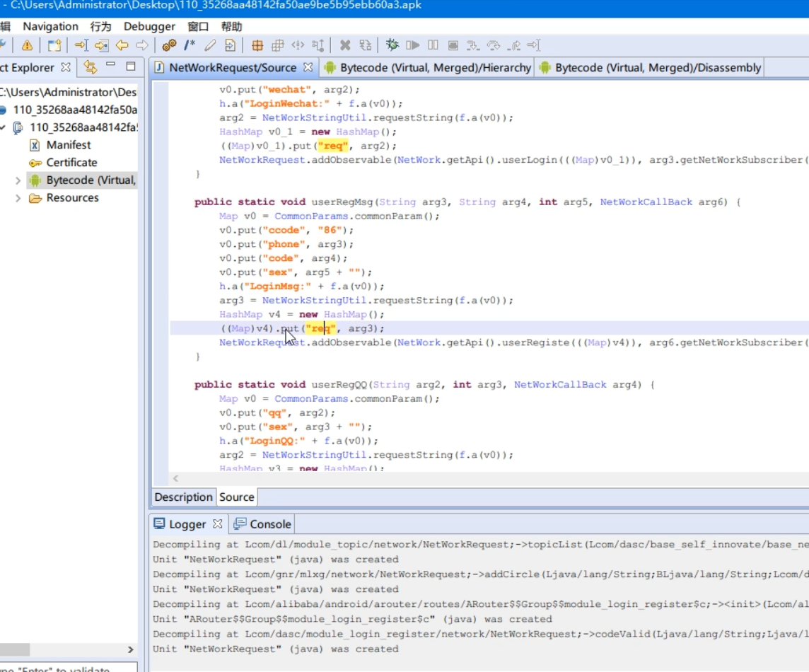Click the pencil rename toolbar icon
This screenshot has width=809, height=672.
click(x=210, y=45)
